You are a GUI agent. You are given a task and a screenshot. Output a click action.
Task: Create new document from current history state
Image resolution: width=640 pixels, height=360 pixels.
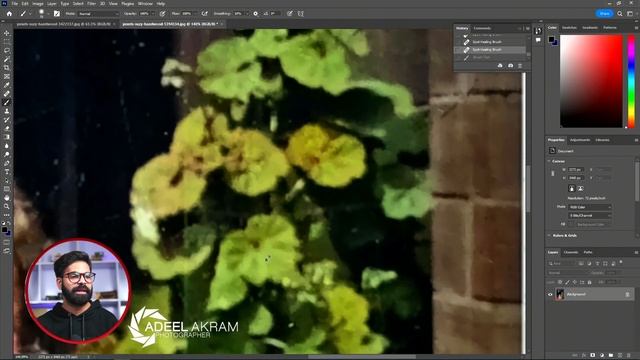click(x=500, y=66)
